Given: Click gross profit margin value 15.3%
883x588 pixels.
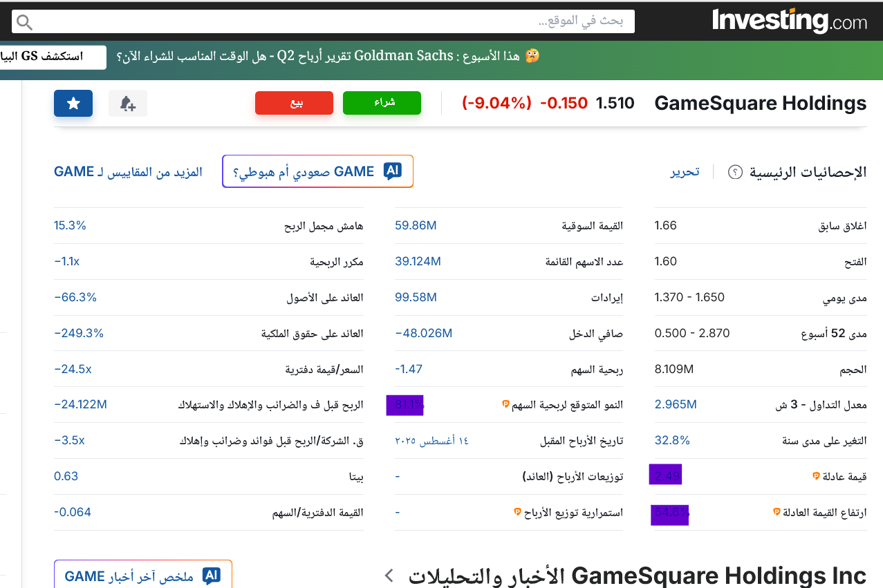Looking at the screenshot, I should (70, 225).
